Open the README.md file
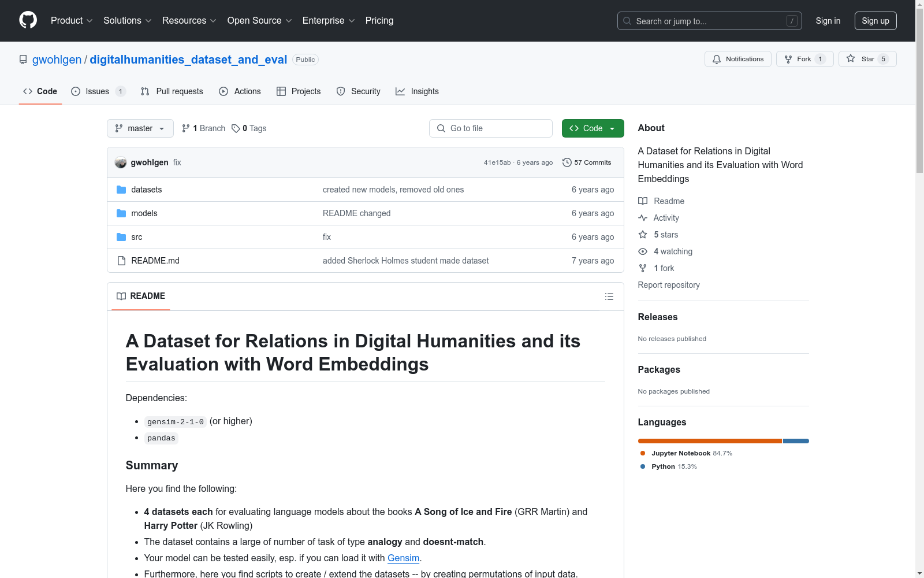Image resolution: width=924 pixels, height=578 pixels. click(x=155, y=261)
